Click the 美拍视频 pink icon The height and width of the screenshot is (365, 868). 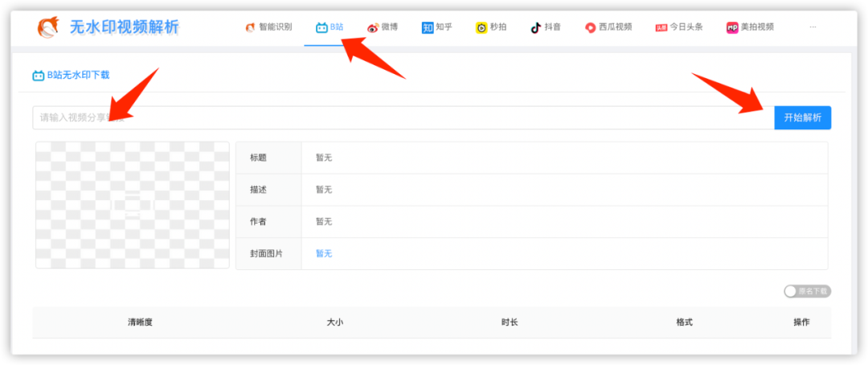point(732,27)
